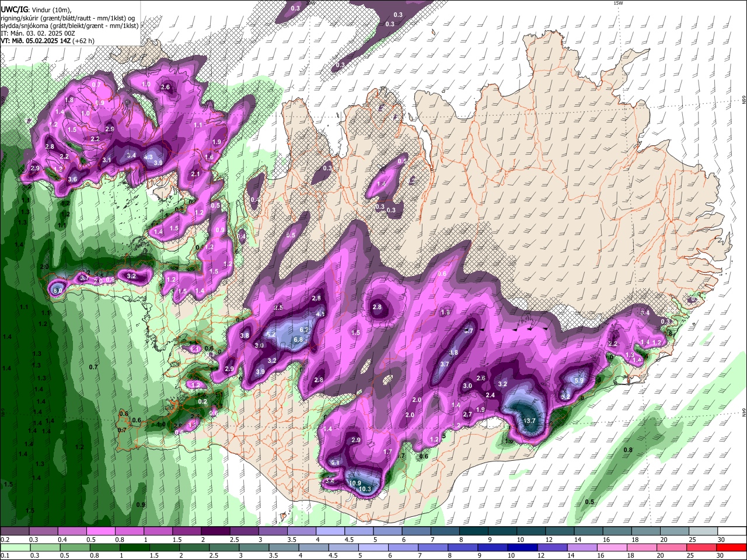This screenshot has width=747, height=560.
Task: Select the light grey swatch between 25 and 30 in the upper legend row
Action: point(703,531)
